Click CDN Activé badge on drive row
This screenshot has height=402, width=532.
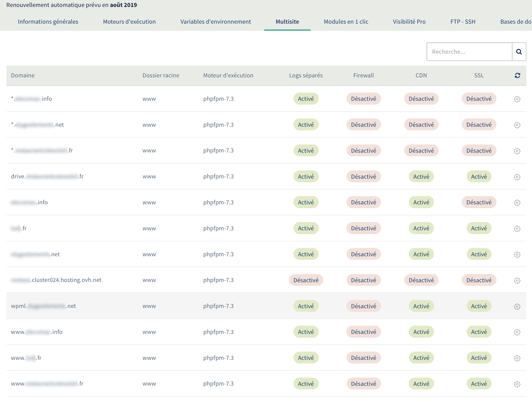tap(421, 177)
